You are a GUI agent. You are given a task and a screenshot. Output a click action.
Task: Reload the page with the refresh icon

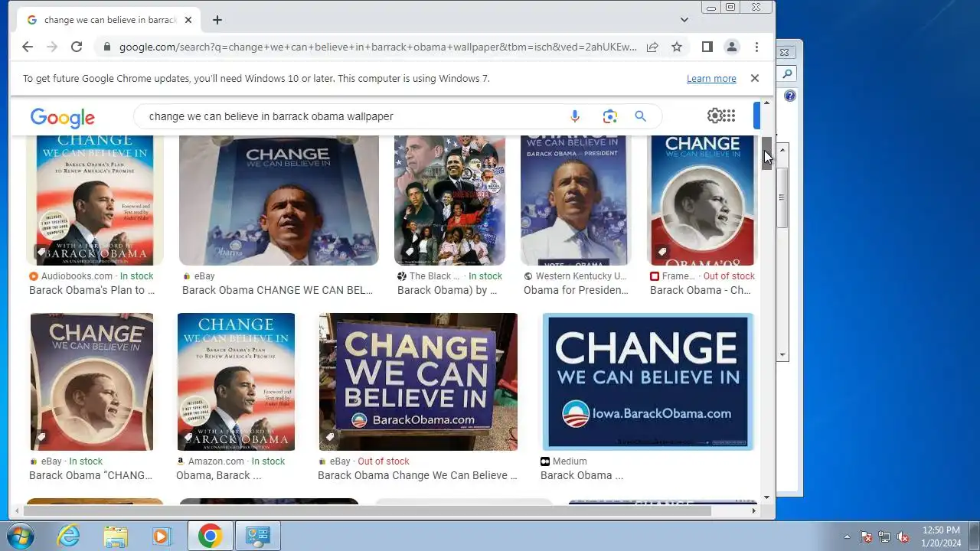(x=77, y=47)
